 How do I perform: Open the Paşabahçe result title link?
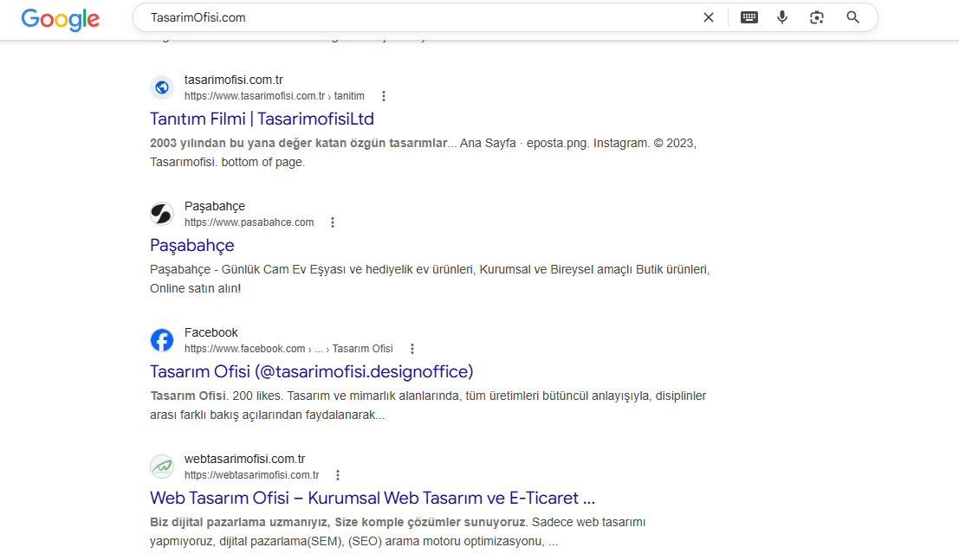pyautogui.click(x=192, y=245)
